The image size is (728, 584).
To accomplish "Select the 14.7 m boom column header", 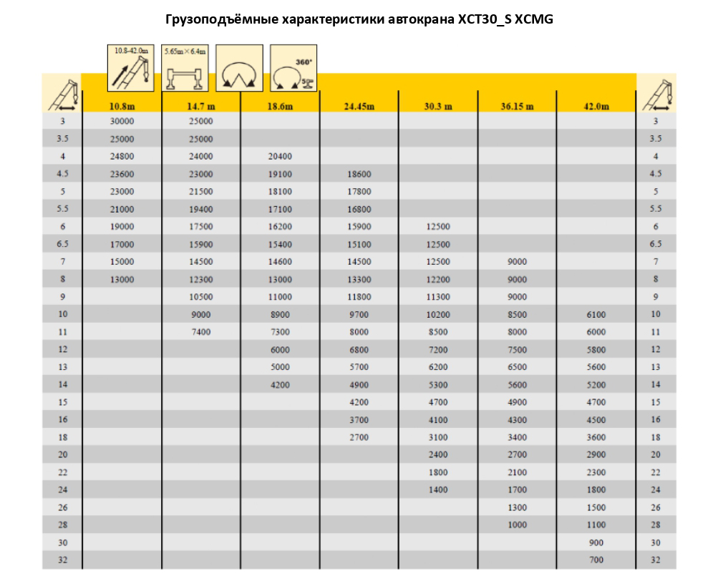I will point(200,107).
